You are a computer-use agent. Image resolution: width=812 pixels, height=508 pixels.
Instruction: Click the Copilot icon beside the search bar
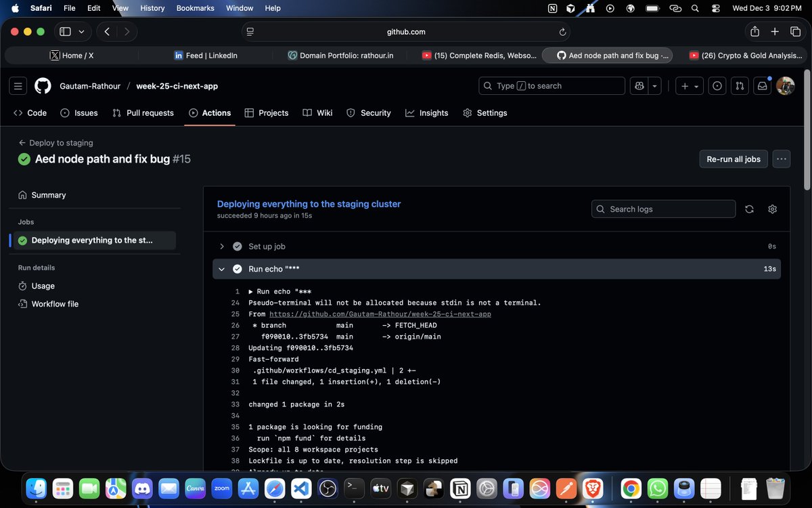pyautogui.click(x=639, y=85)
